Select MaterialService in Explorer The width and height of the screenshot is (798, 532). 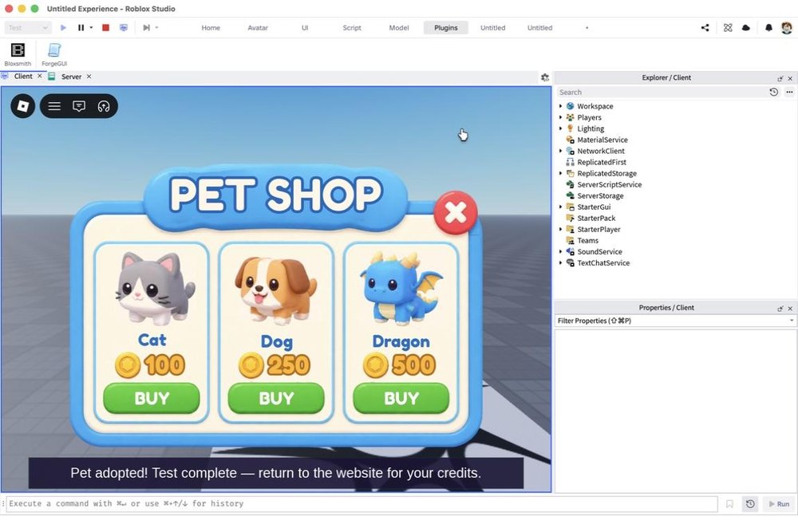coord(602,140)
